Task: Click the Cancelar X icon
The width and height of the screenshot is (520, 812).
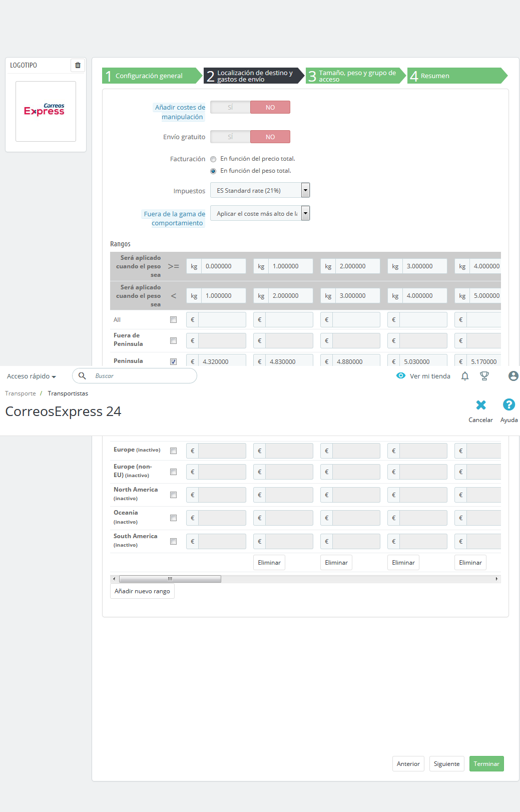Action: [x=481, y=404]
